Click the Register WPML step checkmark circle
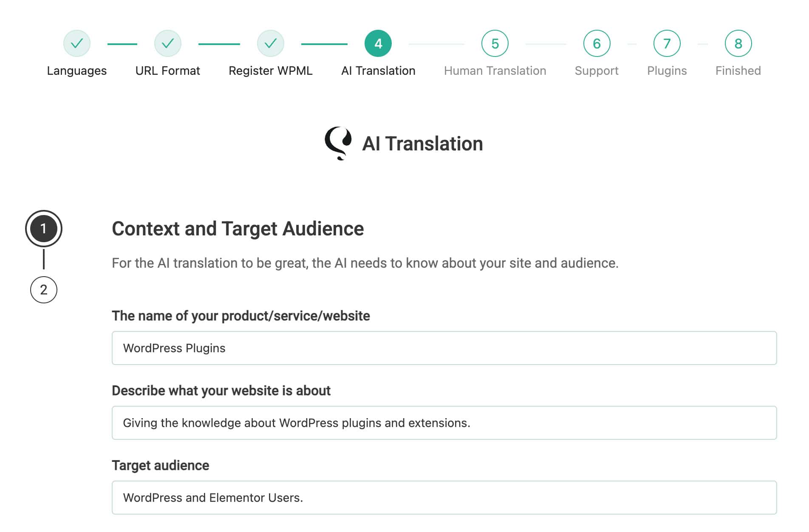The image size is (809, 532). tap(271, 43)
